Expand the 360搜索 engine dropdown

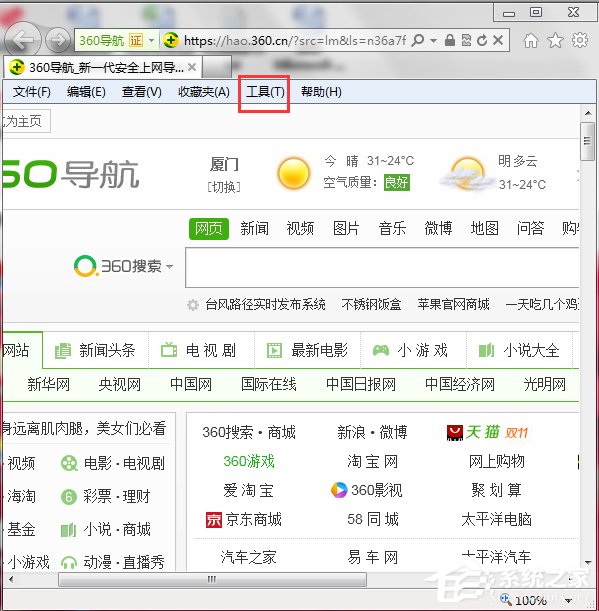click(x=170, y=267)
